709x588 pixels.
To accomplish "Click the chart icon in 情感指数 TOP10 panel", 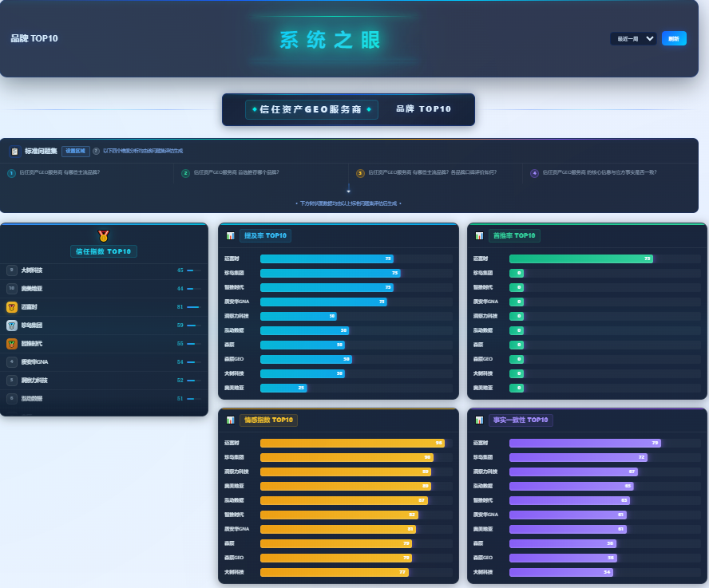I will click(x=230, y=420).
